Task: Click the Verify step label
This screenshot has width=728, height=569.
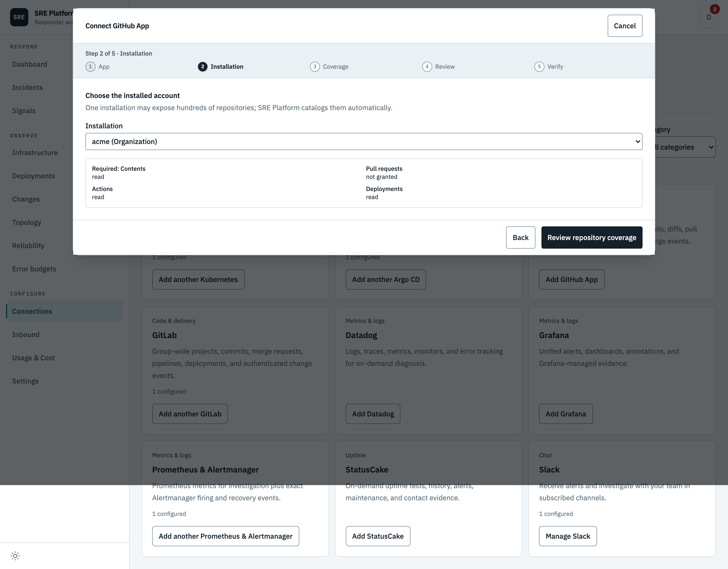Action: pos(555,67)
